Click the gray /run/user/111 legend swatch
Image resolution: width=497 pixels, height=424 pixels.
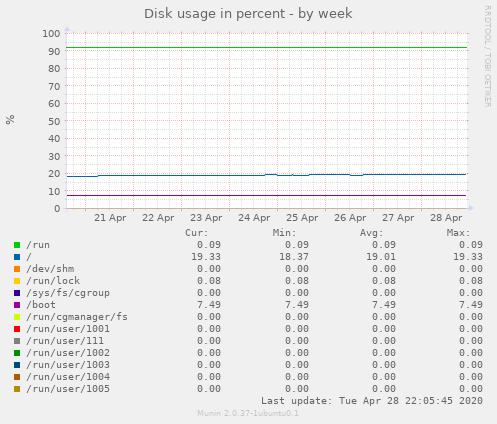click(x=17, y=341)
